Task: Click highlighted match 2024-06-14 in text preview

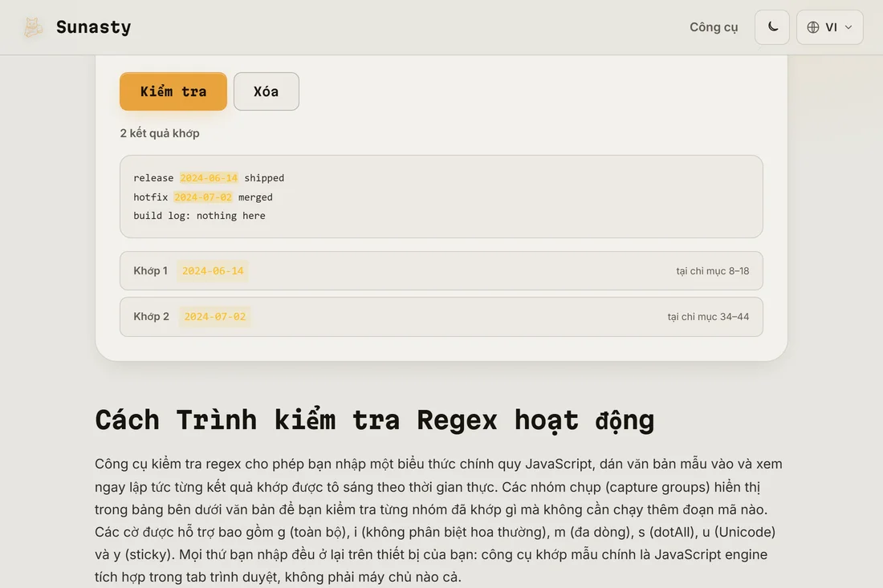Action: tap(209, 178)
